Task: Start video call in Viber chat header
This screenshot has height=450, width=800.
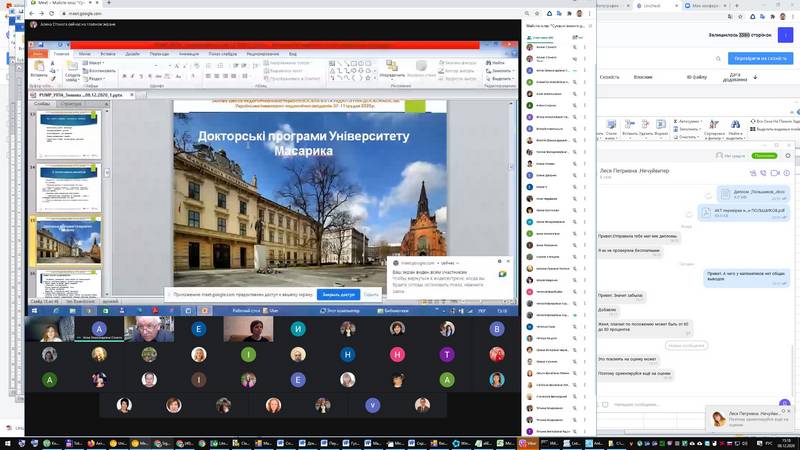Action: (774, 173)
